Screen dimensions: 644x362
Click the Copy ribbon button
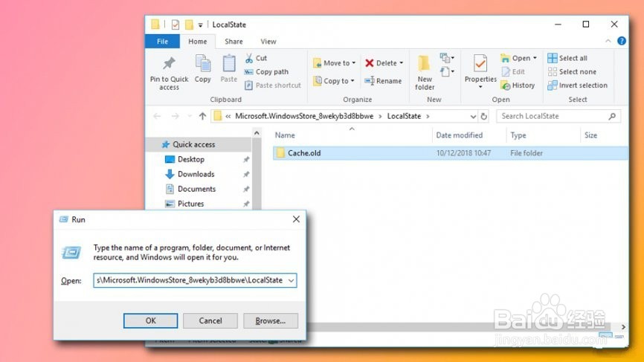[x=203, y=69]
